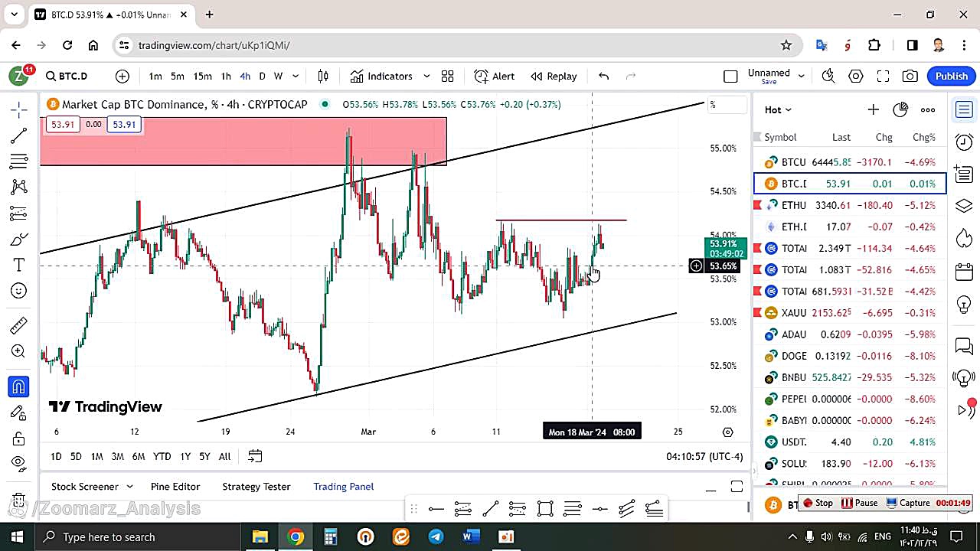Select the text annotation tool
Screen dimensions: 980x551
click(x=19, y=265)
